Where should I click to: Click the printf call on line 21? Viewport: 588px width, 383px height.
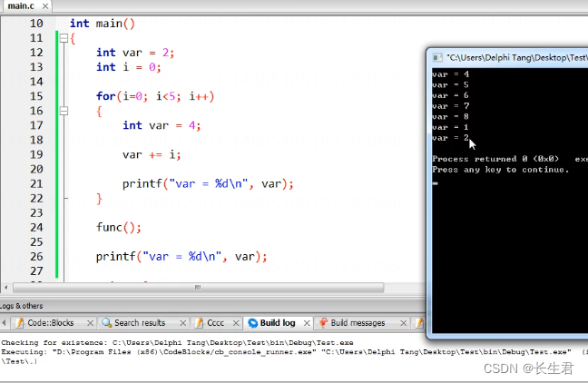[208, 184]
